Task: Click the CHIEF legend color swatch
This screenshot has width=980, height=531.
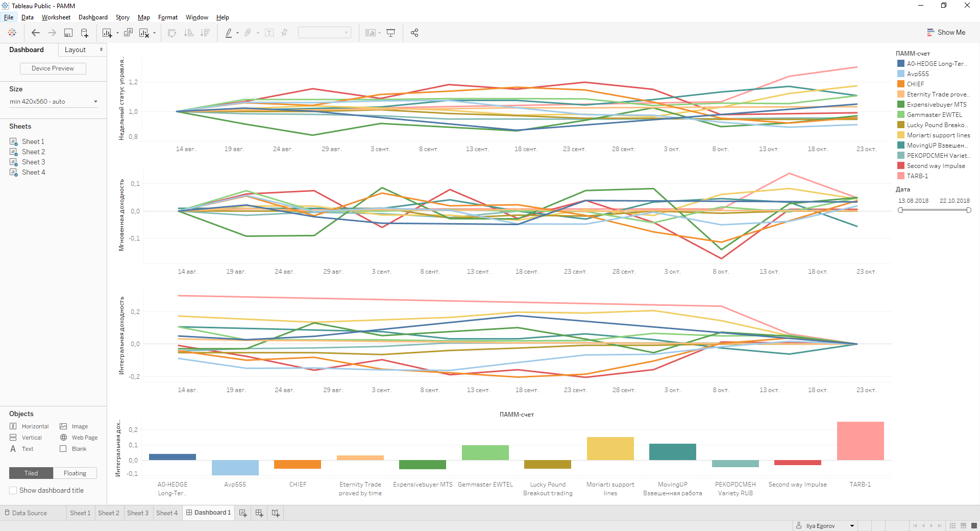Action: click(901, 84)
